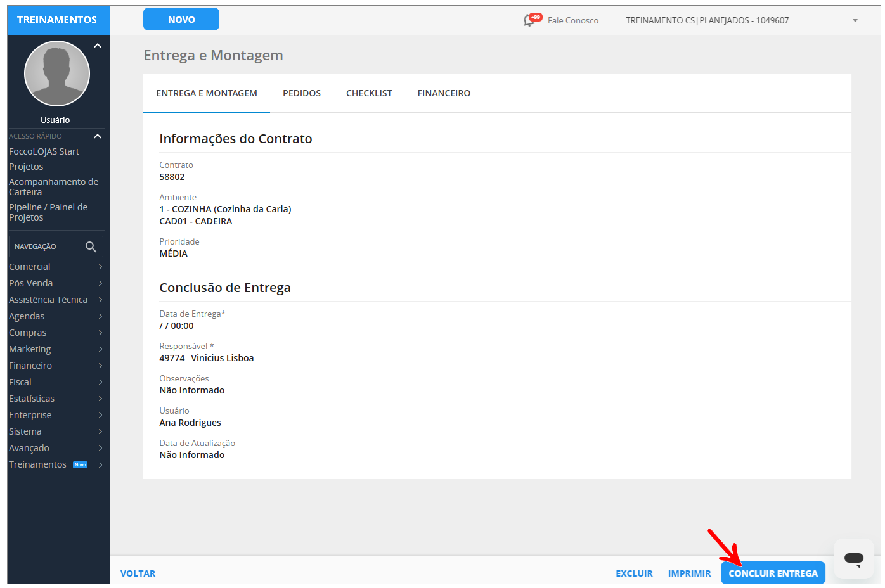This screenshot has height=588, width=885.
Task: Switch to the Financeiro tab
Action: point(444,93)
